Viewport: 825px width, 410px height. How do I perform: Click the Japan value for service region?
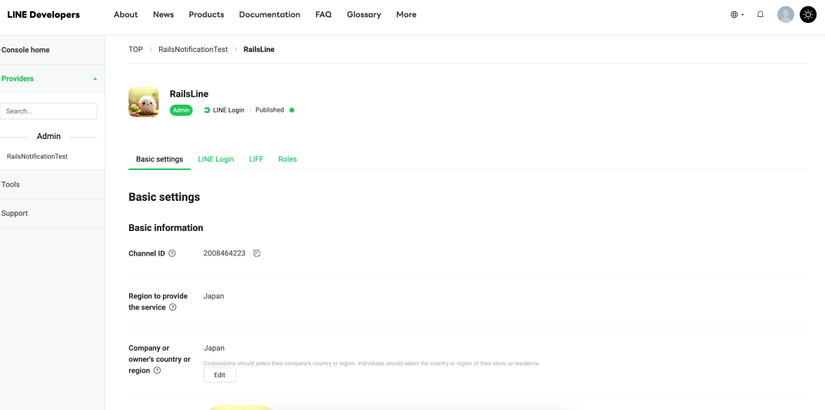point(214,296)
